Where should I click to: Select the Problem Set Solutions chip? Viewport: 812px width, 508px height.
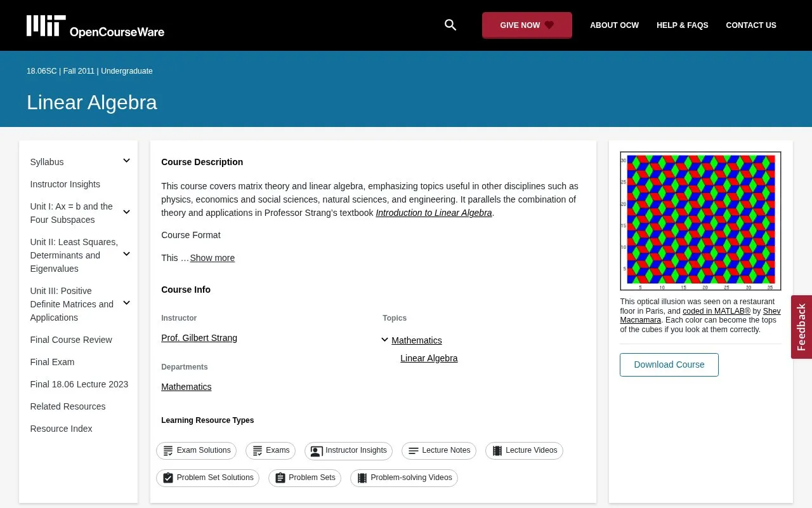point(207,478)
